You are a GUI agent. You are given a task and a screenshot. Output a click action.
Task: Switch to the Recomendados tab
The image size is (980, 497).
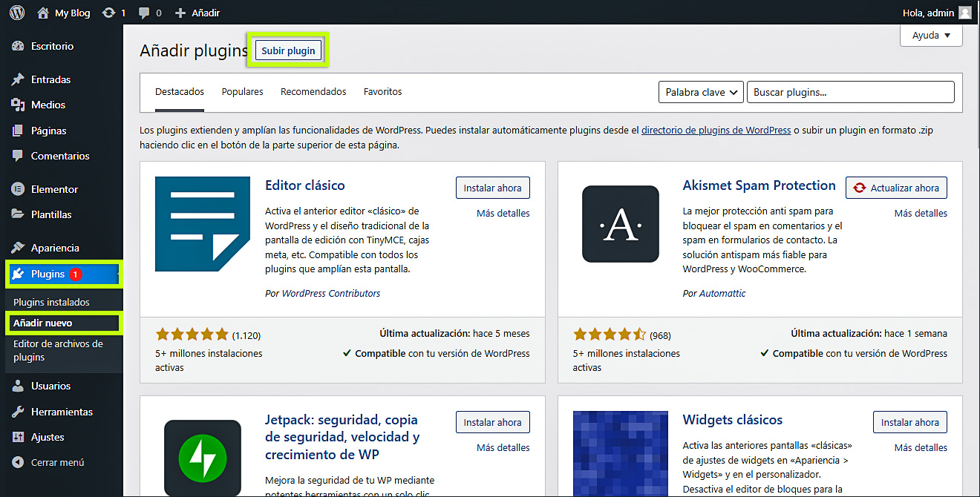[x=313, y=92]
